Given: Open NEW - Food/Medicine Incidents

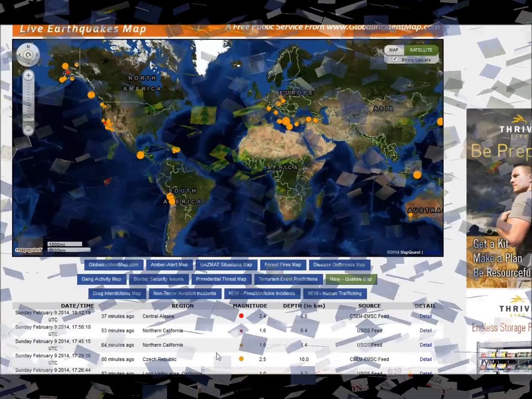Looking at the screenshot, I should point(262,294).
